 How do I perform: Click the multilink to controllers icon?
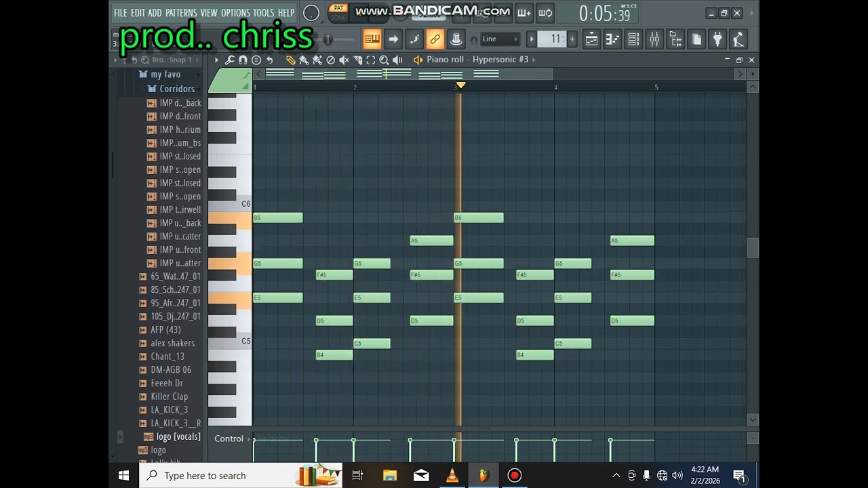(x=435, y=39)
